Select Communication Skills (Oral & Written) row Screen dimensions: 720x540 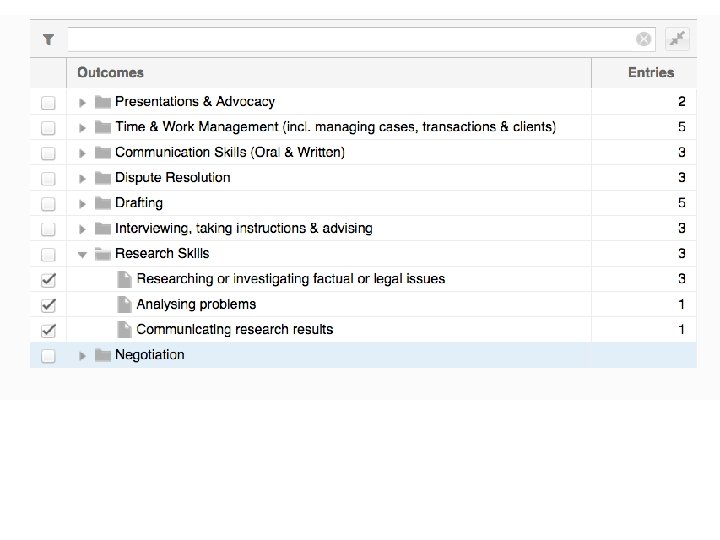pyautogui.click(x=230, y=152)
